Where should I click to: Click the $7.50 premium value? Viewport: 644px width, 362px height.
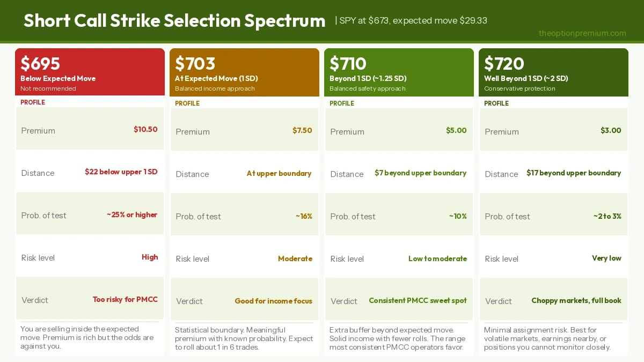[302, 130]
